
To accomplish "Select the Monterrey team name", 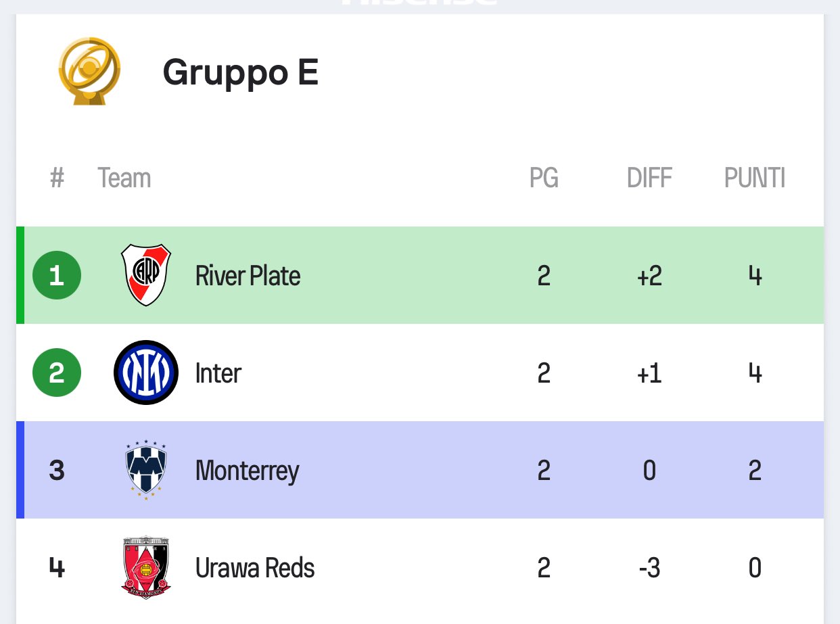I will click(x=247, y=471).
